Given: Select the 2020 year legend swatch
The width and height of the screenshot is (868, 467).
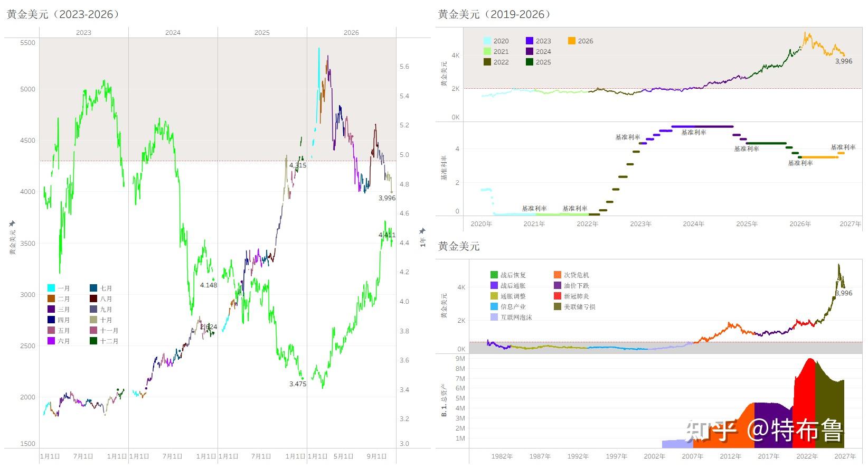Looking at the screenshot, I should (487, 41).
